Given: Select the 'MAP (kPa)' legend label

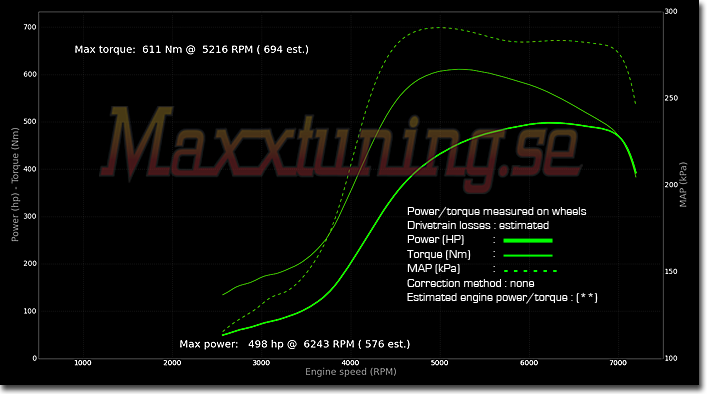Looking at the screenshot, I should (433, 269).
